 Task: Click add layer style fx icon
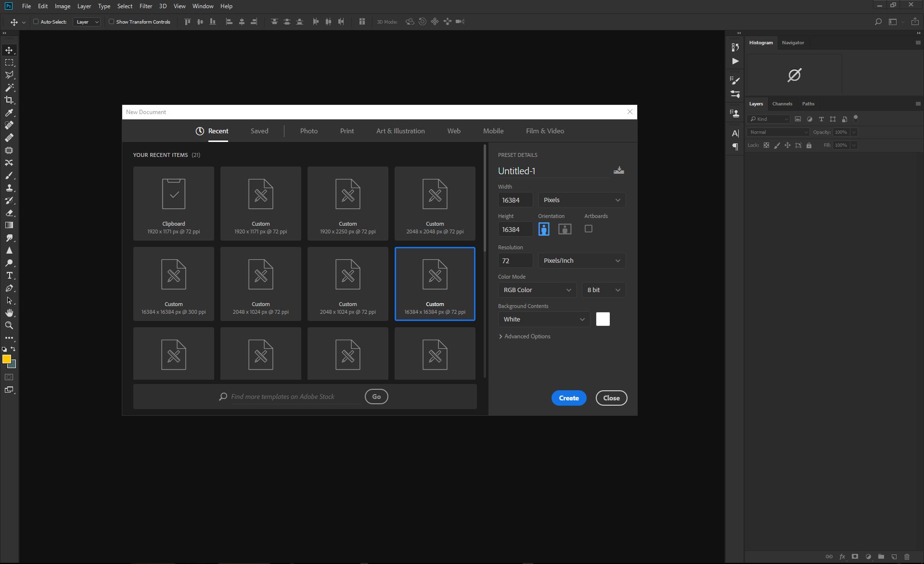tap(842, 557)
